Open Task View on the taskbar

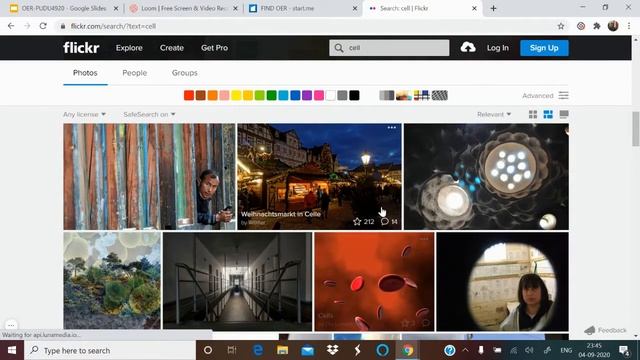point(232,350)
